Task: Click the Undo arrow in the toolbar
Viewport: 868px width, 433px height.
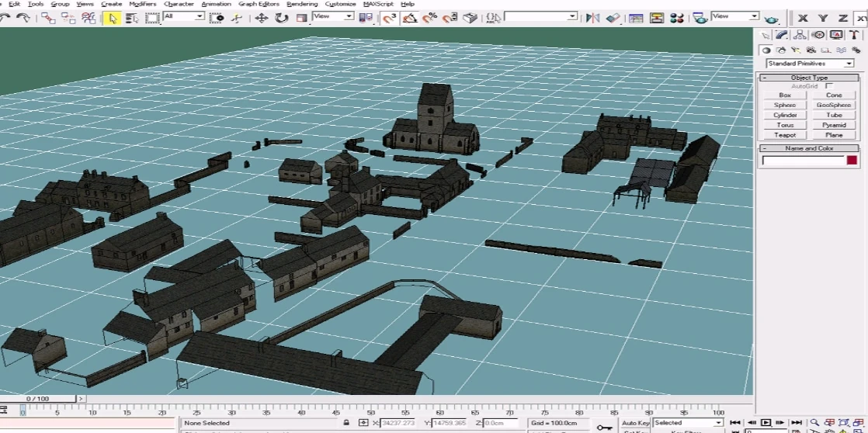Action: (x=5, y=18)
